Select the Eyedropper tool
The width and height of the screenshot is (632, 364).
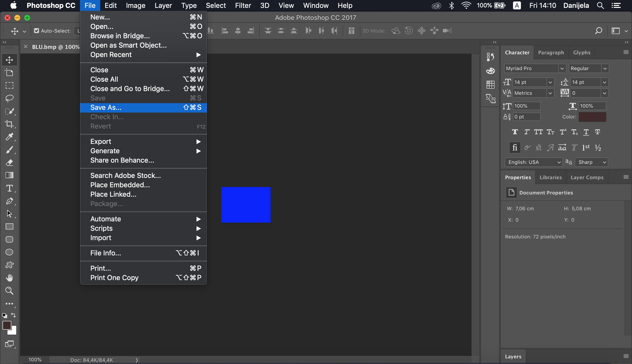click(9, 137)
